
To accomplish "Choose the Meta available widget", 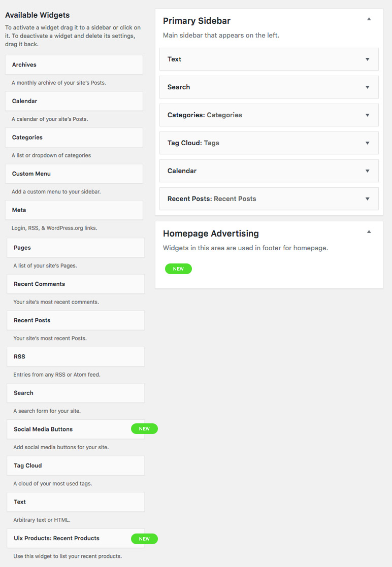I will [x=74, y=210].
